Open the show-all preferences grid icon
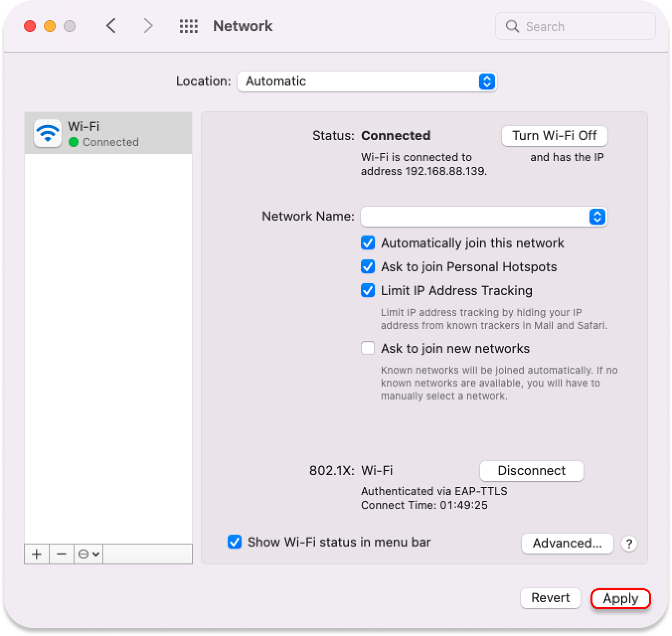 point(188,26)
